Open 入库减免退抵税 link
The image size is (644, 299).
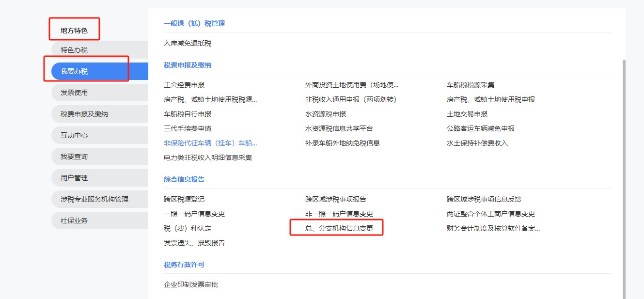(x=188, y=43)
